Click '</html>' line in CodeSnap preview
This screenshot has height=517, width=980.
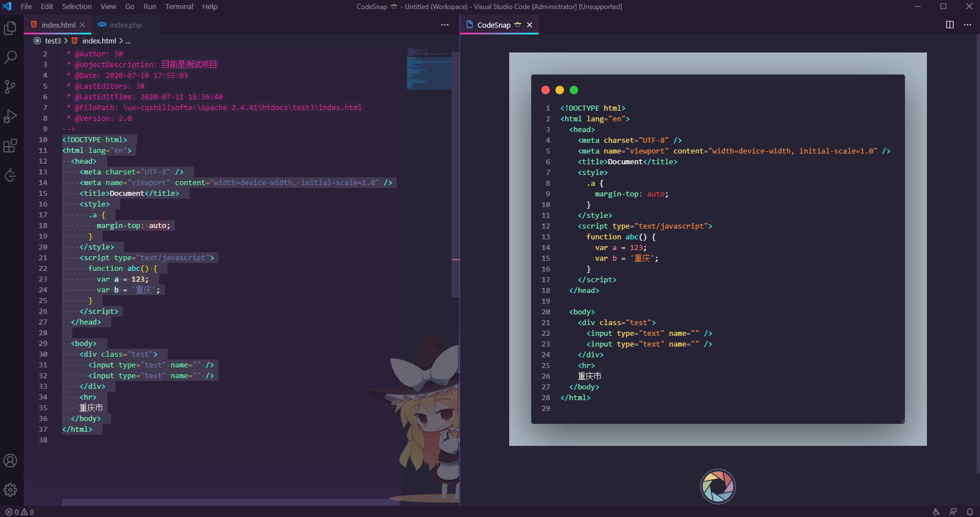575,397
